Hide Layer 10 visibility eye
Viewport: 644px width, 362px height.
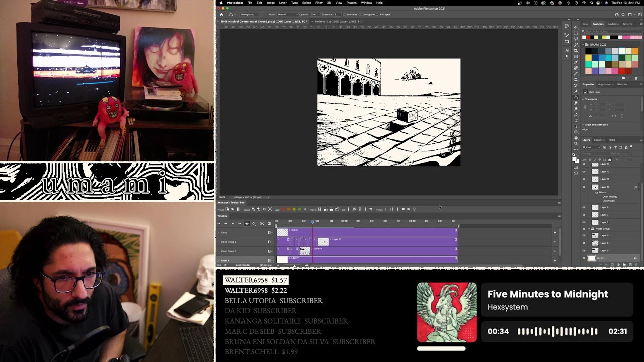click(584, 187)
